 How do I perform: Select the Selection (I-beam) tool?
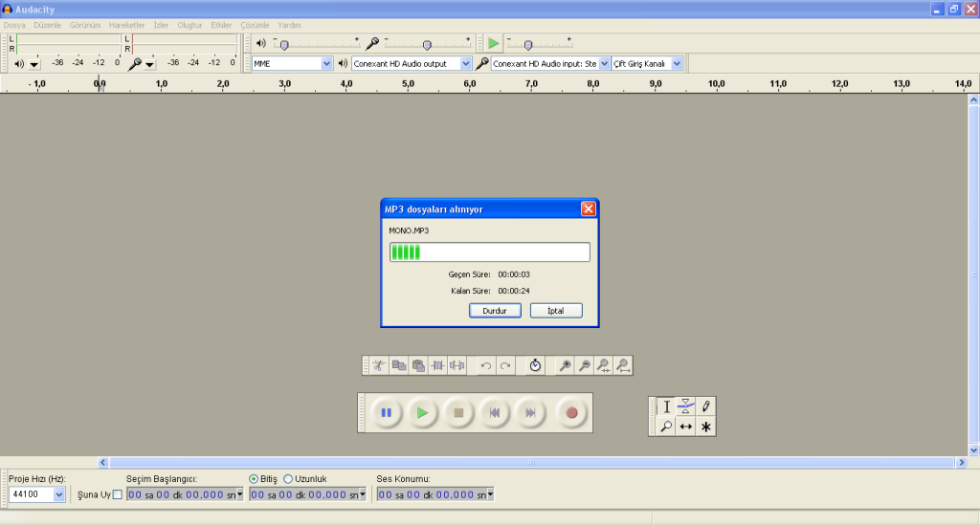666,406
